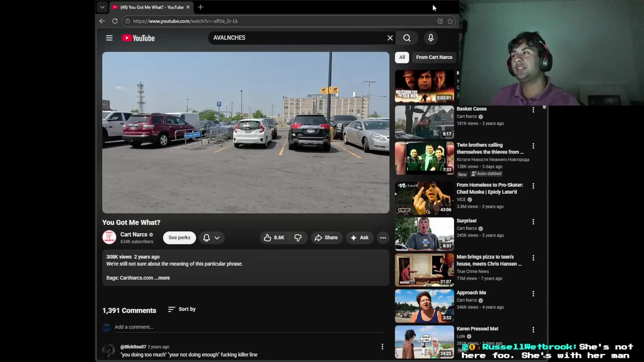Open a new browser tab

point(200,7)
